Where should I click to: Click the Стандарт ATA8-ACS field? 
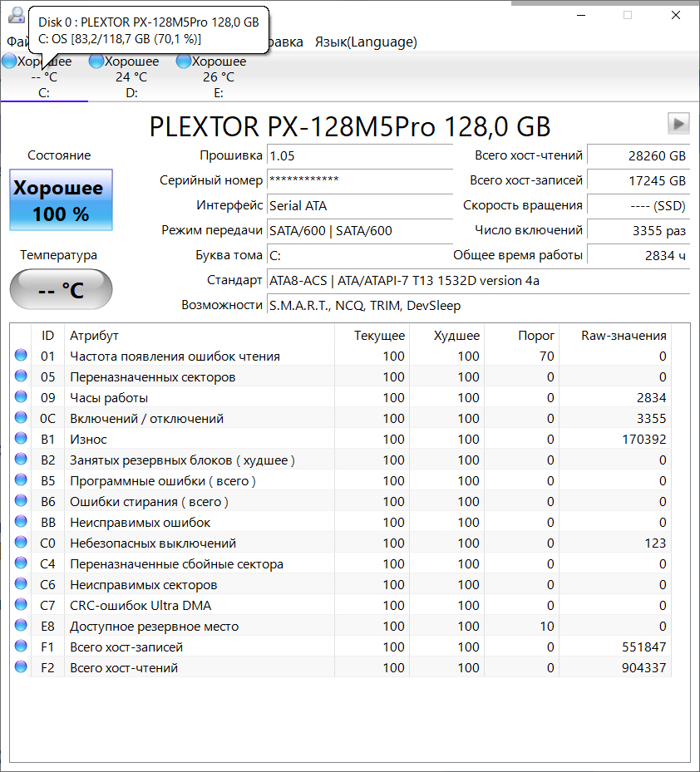(478, 281)
